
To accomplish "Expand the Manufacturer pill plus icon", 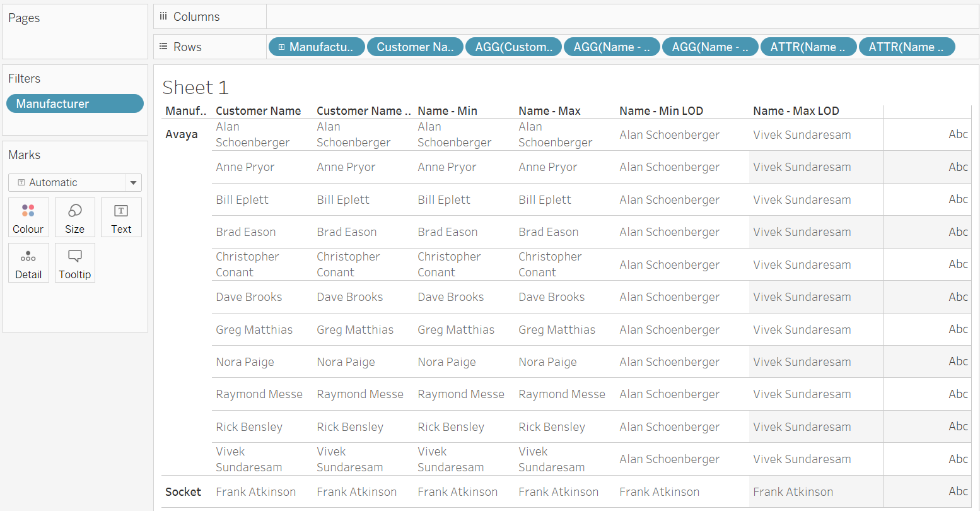I will [281, 47].
